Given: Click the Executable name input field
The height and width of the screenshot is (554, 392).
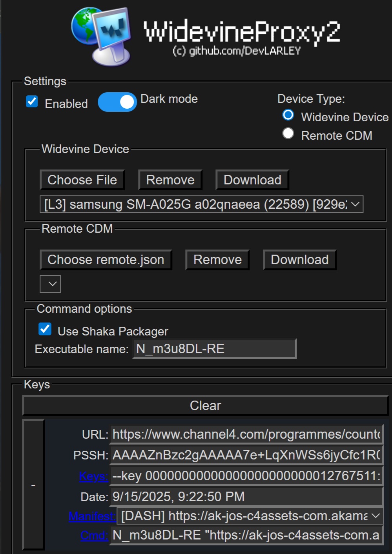Looking at the screenshot, I should coord(215,349).
